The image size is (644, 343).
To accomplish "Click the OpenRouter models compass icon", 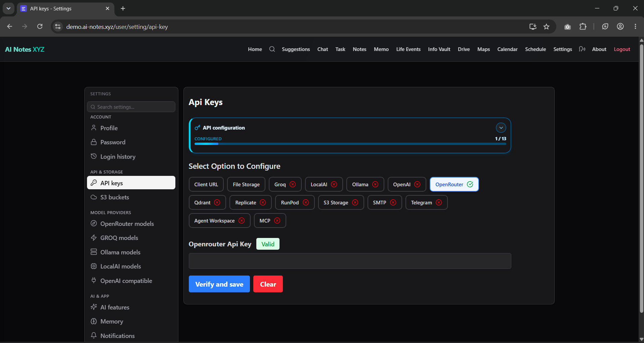I will pos(94,224).
